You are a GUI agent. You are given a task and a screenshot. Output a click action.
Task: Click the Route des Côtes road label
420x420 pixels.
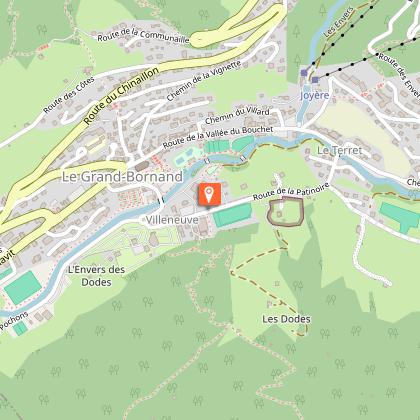coord(69,95)
